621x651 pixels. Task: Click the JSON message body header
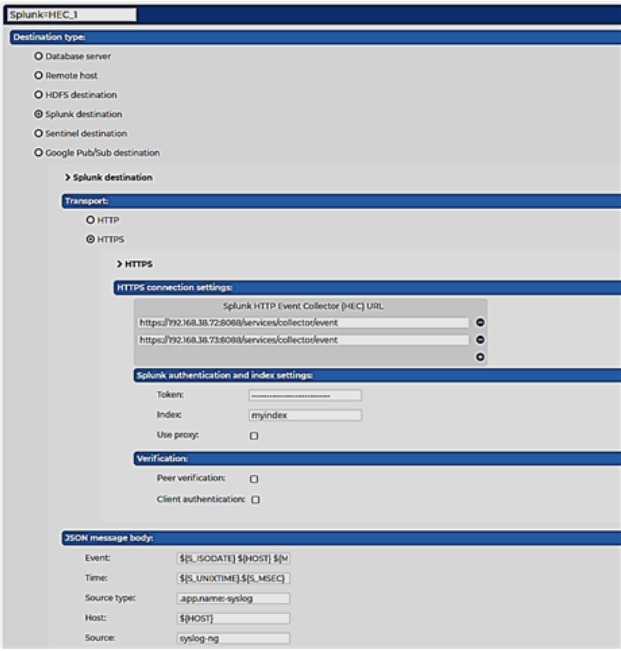pyautogui.click(x=341, y=538)
